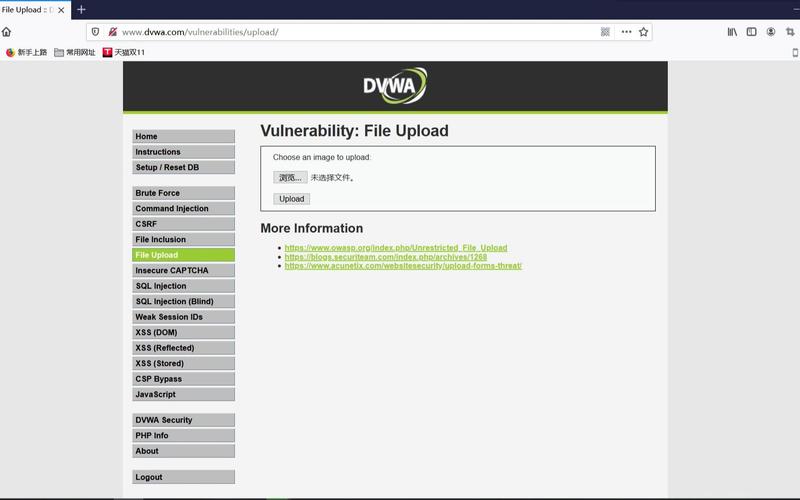Select the highlighted File Upload menu item
Screen dimensions: 800x500
click(x=184, y=255)
